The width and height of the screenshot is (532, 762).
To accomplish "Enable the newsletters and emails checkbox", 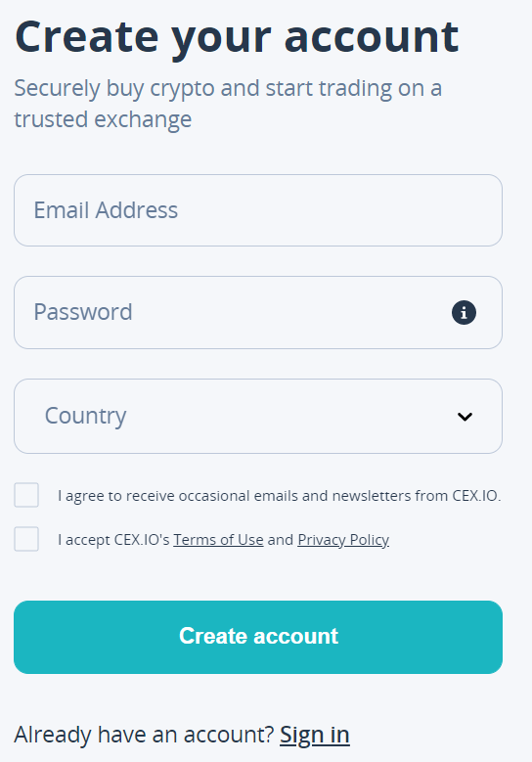I will coord(26,495).
